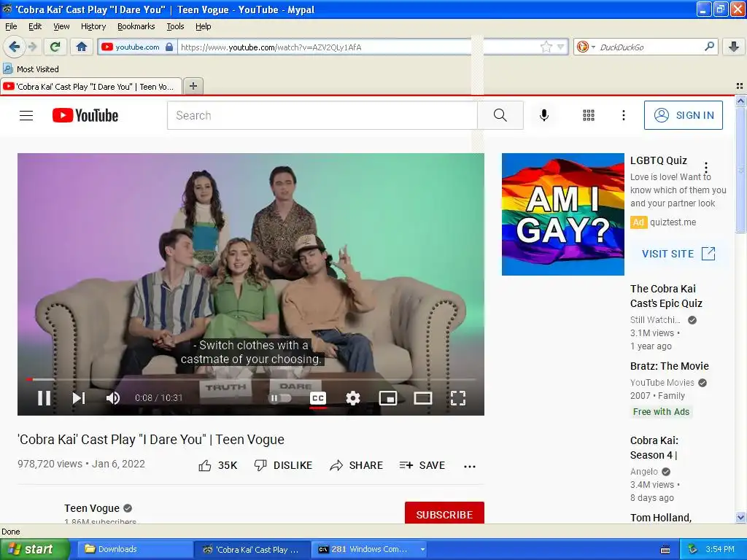747x560 pixels.
Task: Click the SIGN IN button
Action: [683, 115]
